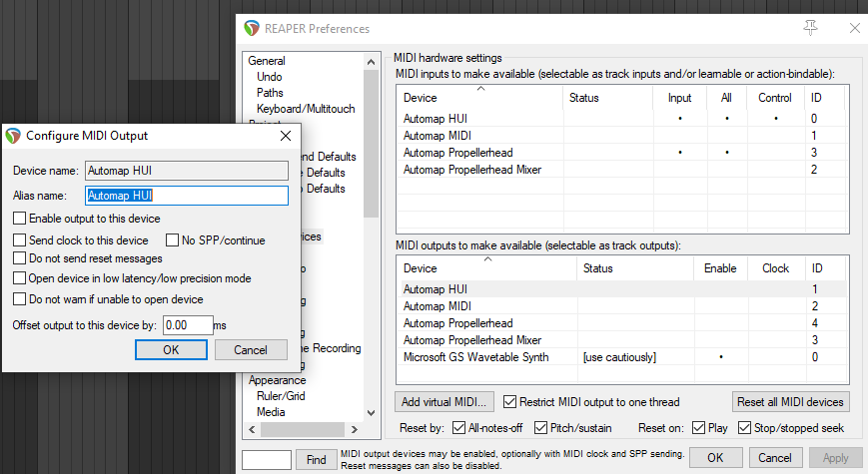Click the offset output milliseconds field

[188, 325]
